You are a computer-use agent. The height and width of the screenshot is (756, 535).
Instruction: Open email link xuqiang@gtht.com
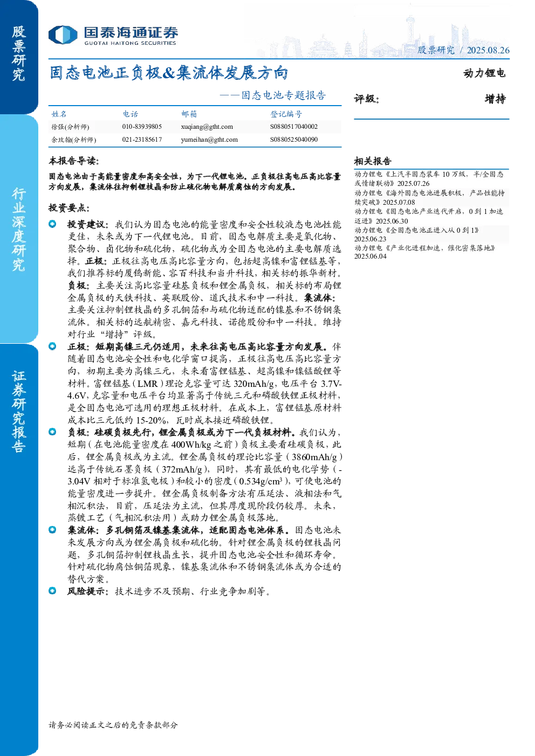pyautogui.click(x=207, y=127)
